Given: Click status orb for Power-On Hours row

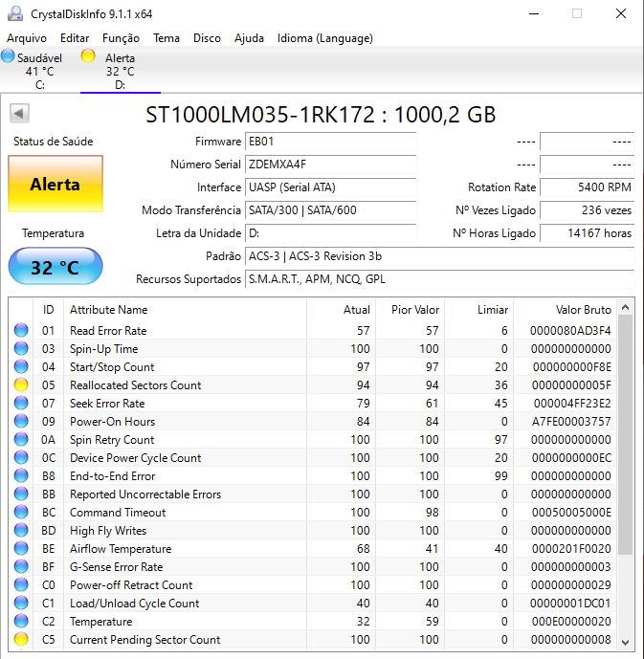Looking at the screenshot, I should point(21,421).
